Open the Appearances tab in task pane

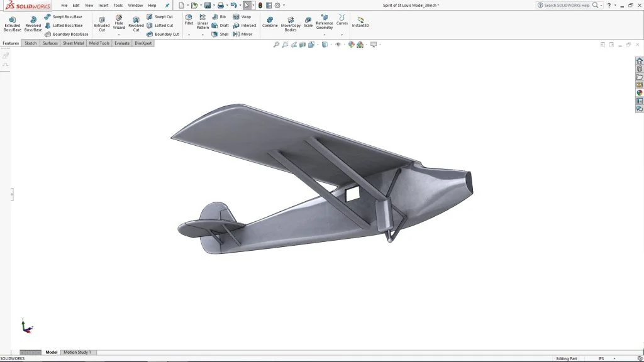(640, 92)
